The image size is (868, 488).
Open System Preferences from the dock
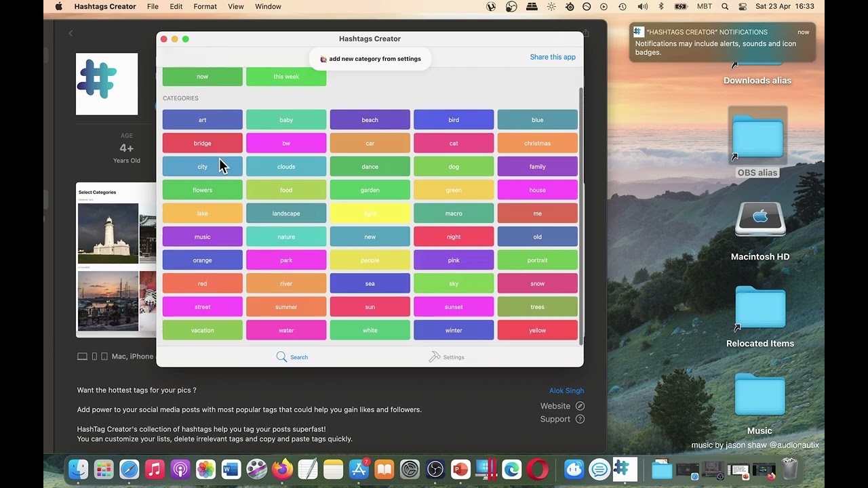coord(410,469)
